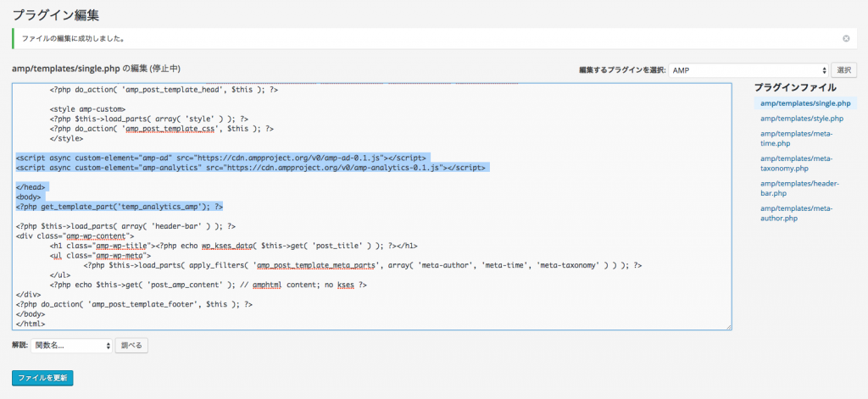The height and width of the screenshot is (399, 868).
Task: Open amp/templates/style.php file
Action: click(802, 119)
